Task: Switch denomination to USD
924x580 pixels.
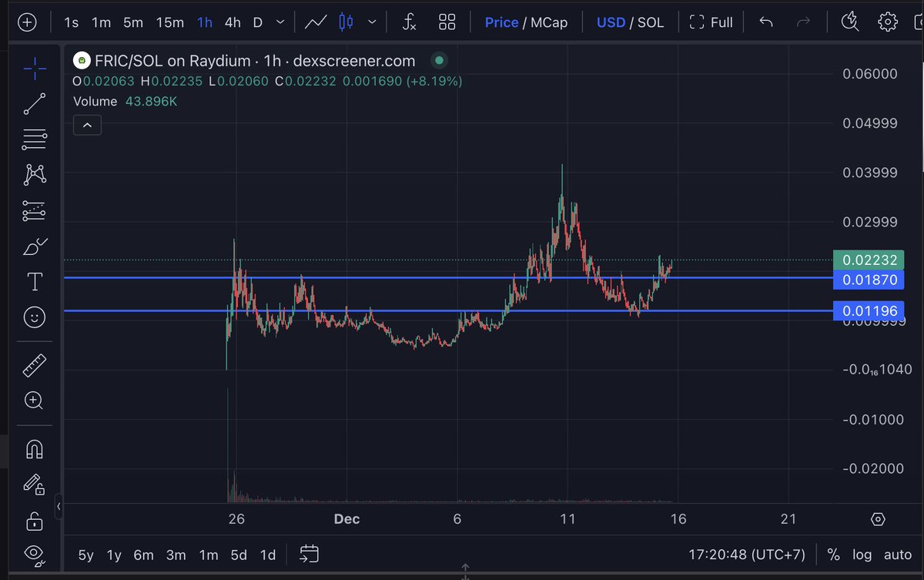Action: [611, 22]
